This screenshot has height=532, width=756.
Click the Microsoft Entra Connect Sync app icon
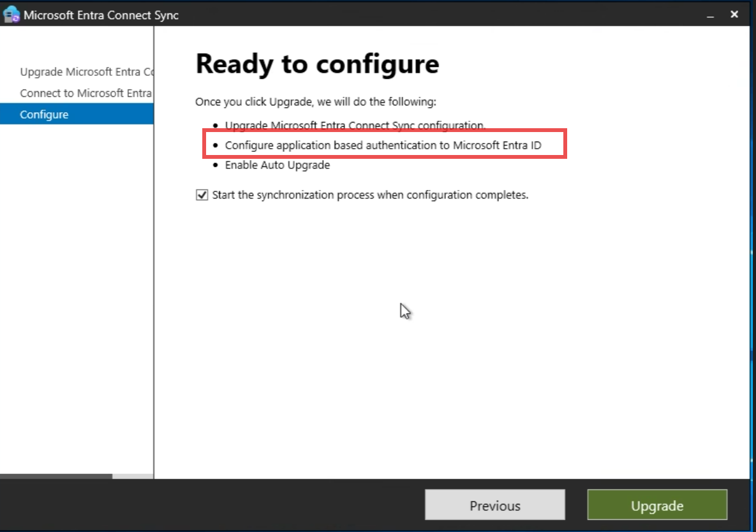pos(13,14)
